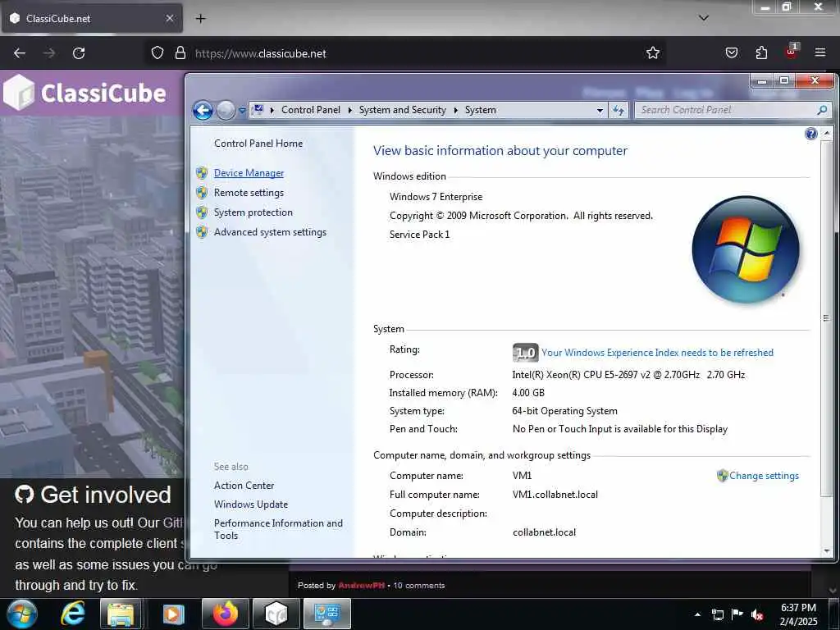Reload the ClassiCube page

coord(79,53)
